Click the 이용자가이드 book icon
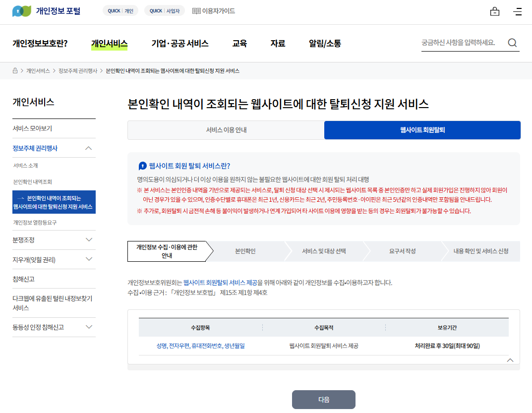This screenshot has width=532, height=413. click(196, 11)
